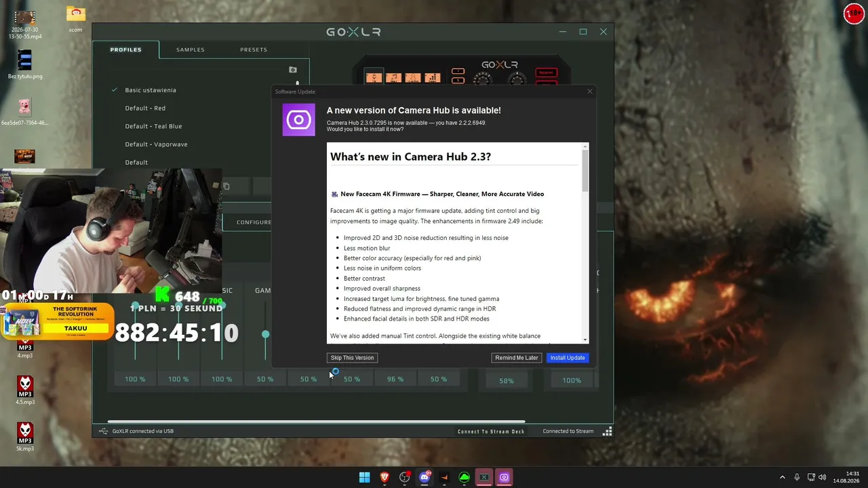Click the GoXLR horizontal scrollbar
Image resolution: width=868 pixels, height=488 pixels.
click(316, 422)
